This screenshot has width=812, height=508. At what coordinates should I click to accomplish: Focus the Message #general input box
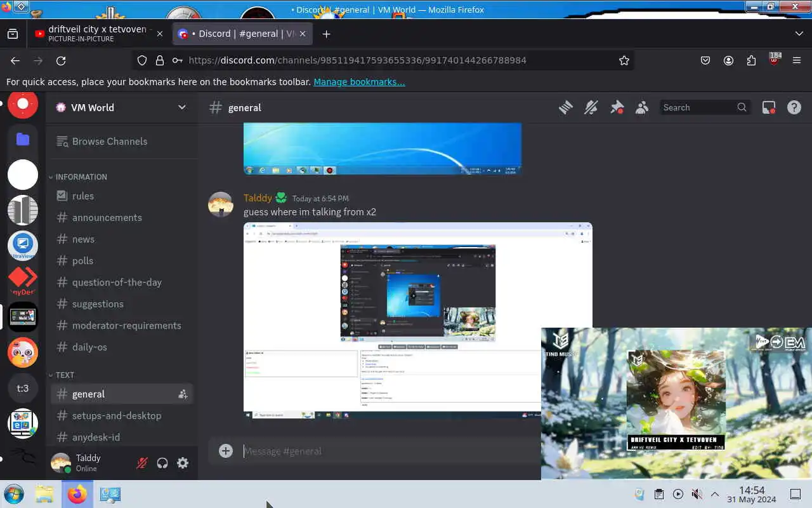coord(390,451)
